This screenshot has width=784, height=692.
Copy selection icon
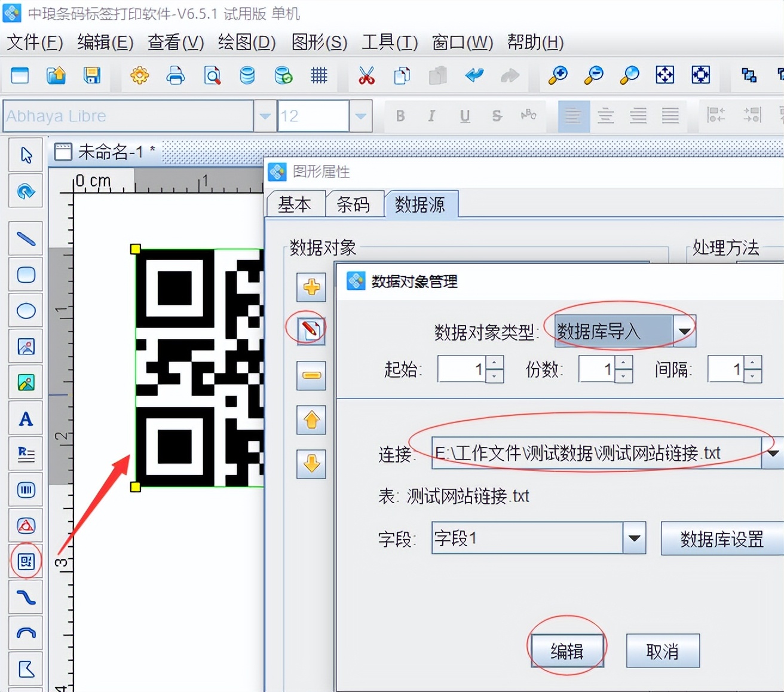(x=402, y=75)
